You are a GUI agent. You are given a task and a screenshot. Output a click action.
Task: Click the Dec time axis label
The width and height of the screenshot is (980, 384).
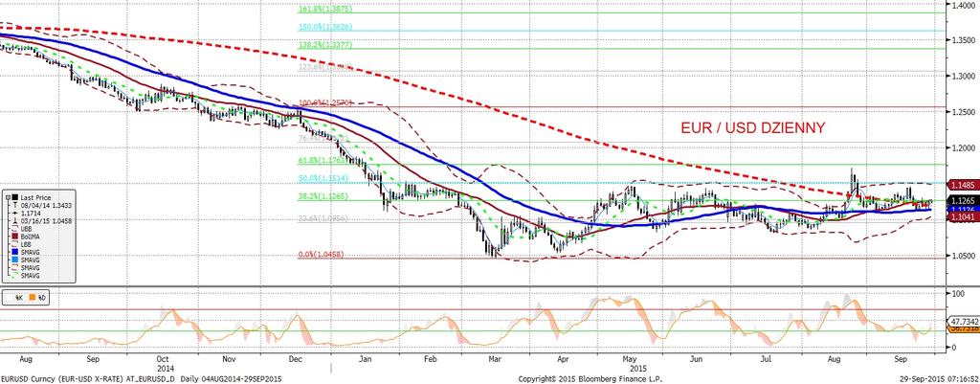(x=296, y=360)
